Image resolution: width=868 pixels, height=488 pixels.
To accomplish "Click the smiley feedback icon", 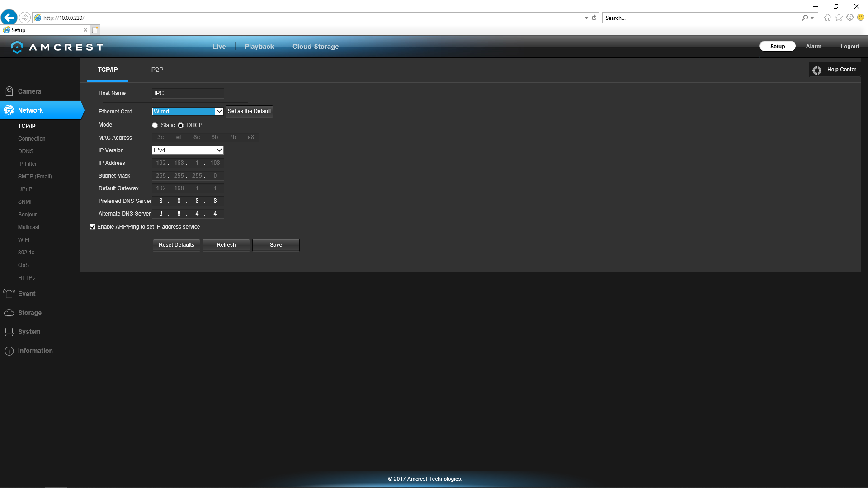I will coord(861,18).
